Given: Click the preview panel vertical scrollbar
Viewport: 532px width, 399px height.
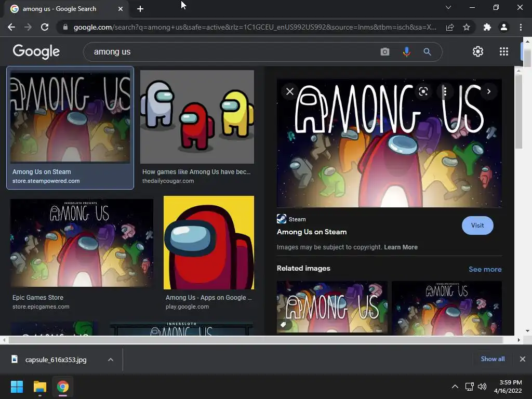Looking at the screenshot, I should coord(518,112).
